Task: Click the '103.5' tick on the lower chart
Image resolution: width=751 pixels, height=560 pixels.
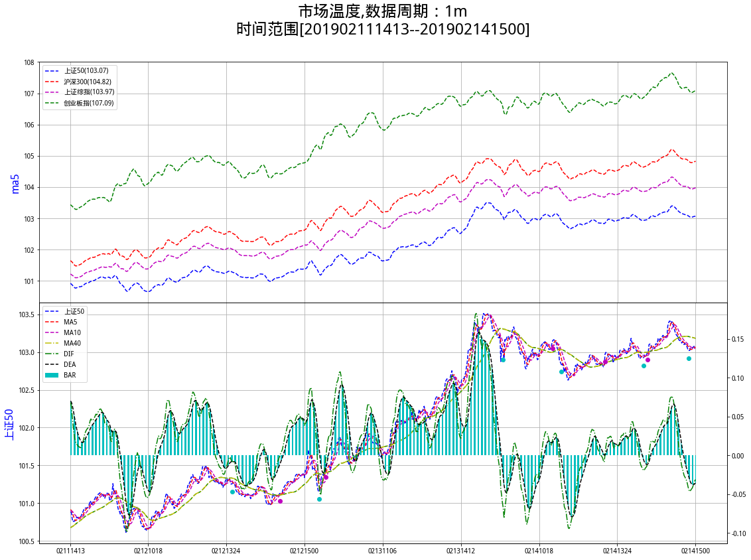Action: pyautogui.click(x=27, y=315)
